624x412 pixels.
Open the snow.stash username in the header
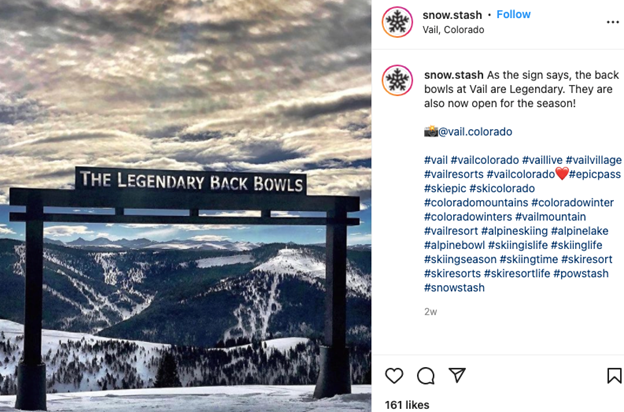(x=452, y=15)
